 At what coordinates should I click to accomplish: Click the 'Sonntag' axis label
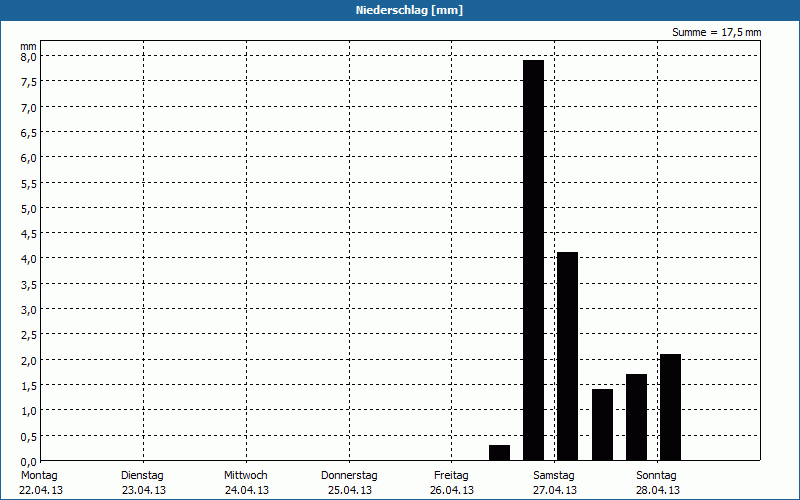point(656,475)
